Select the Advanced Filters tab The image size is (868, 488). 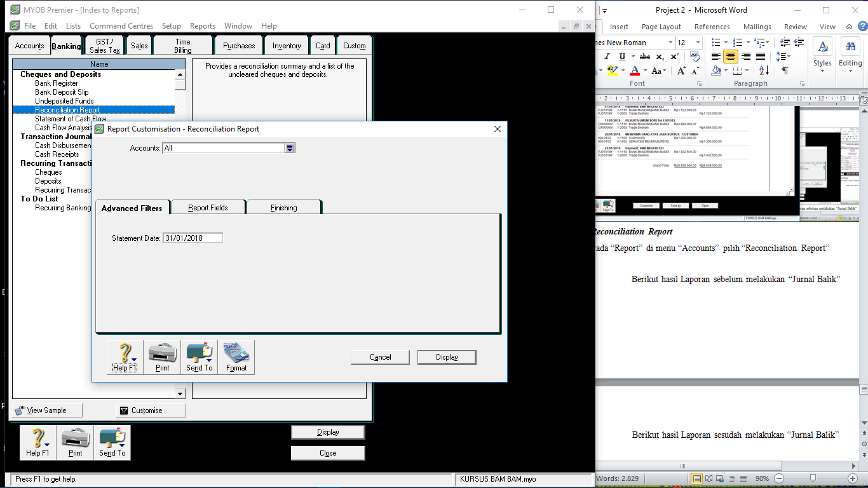click(132, 208)
